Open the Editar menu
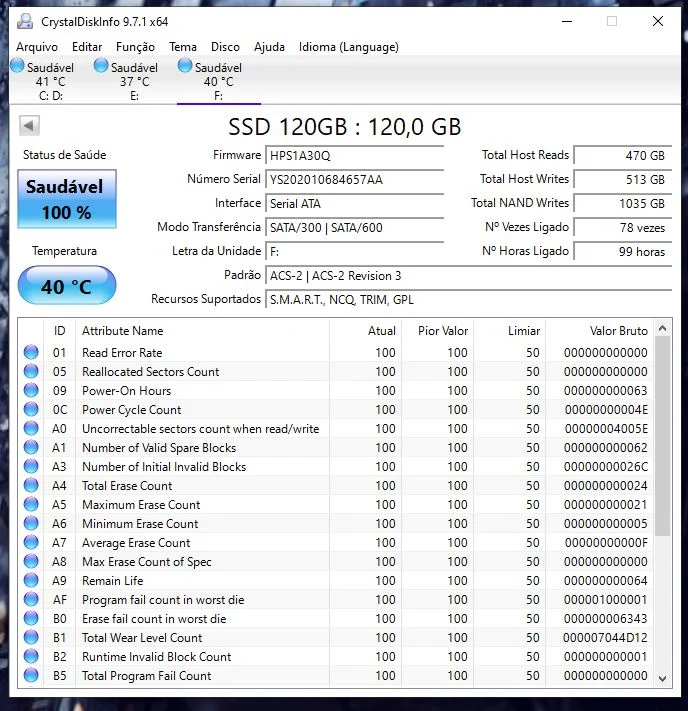 click(x=87, y=47)
